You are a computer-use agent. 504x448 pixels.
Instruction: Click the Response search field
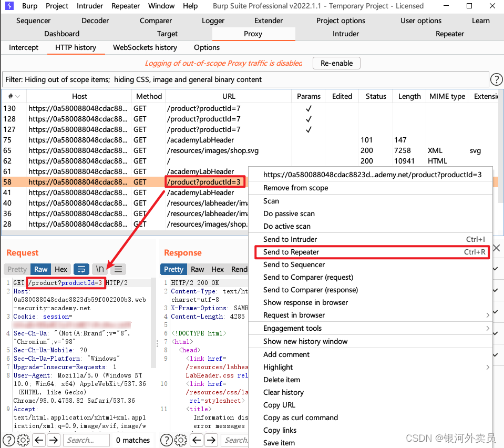coord(234,440)
